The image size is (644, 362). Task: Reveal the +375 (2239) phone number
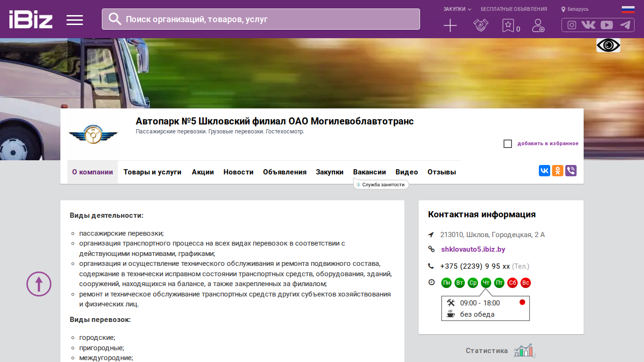pos(475,266)
